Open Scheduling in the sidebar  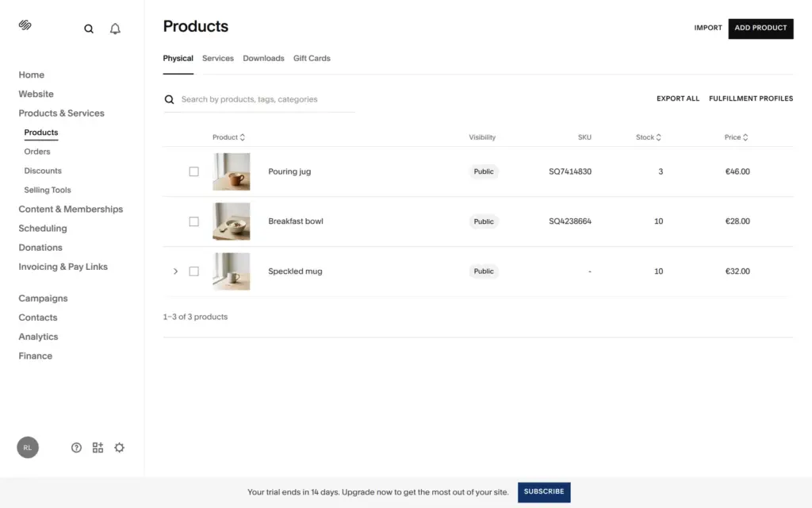click(43, 228)
